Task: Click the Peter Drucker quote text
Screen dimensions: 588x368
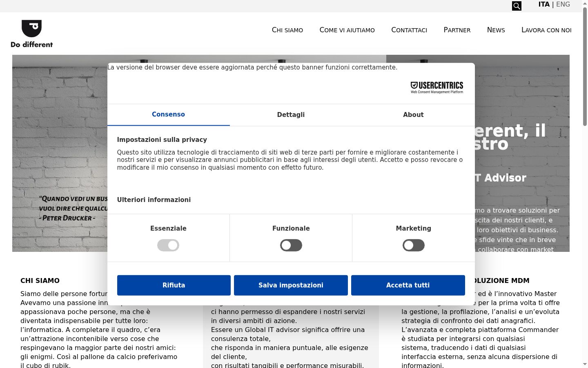Action: (x=73, y=209)
